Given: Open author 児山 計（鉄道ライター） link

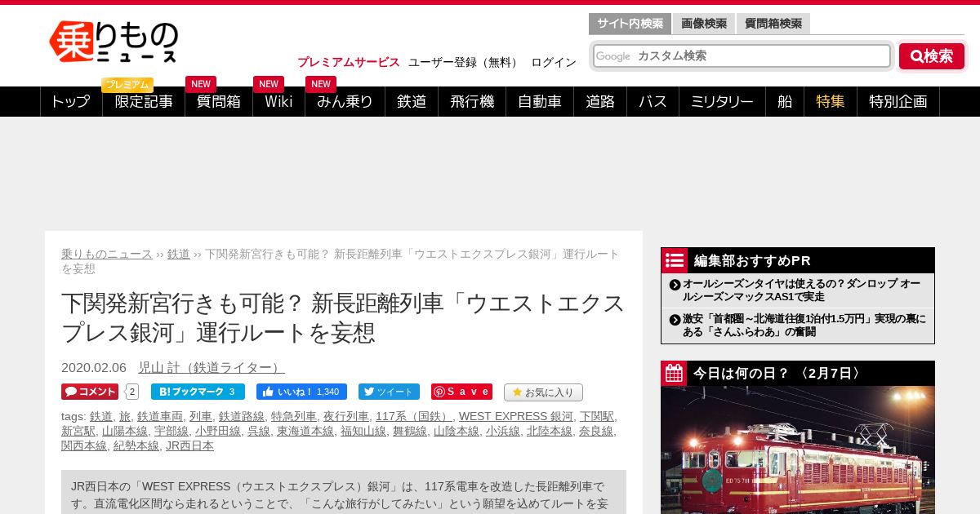Looking at the screenshot, I should pyautogui.click(x=212, y=368).
